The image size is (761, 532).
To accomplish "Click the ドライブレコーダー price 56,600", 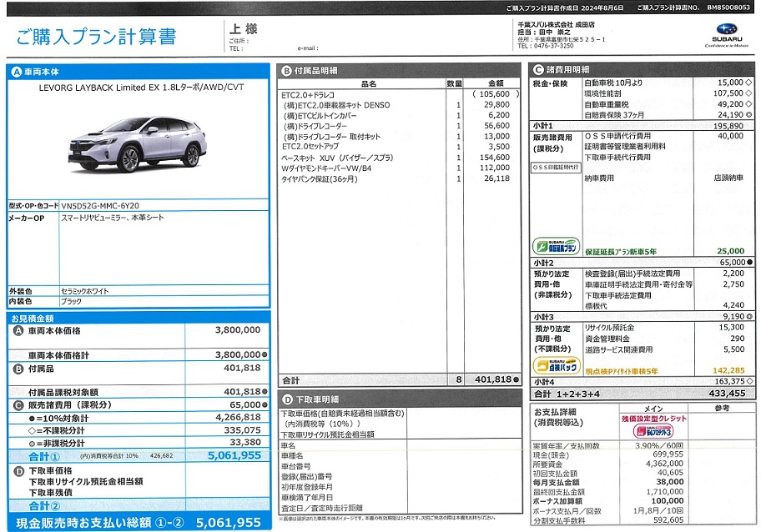I will pos(496,126).
